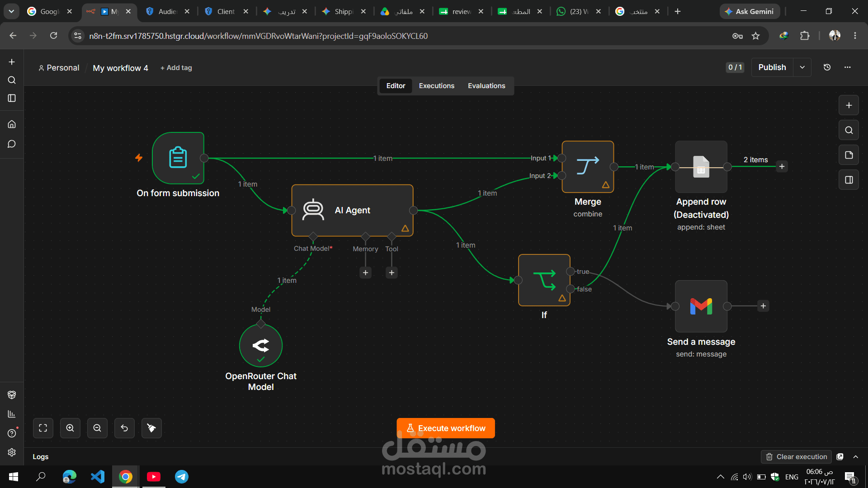Open the browser extensions puzzle icon
The width and height of the screenshot is (868, 488).
(805, 36)
